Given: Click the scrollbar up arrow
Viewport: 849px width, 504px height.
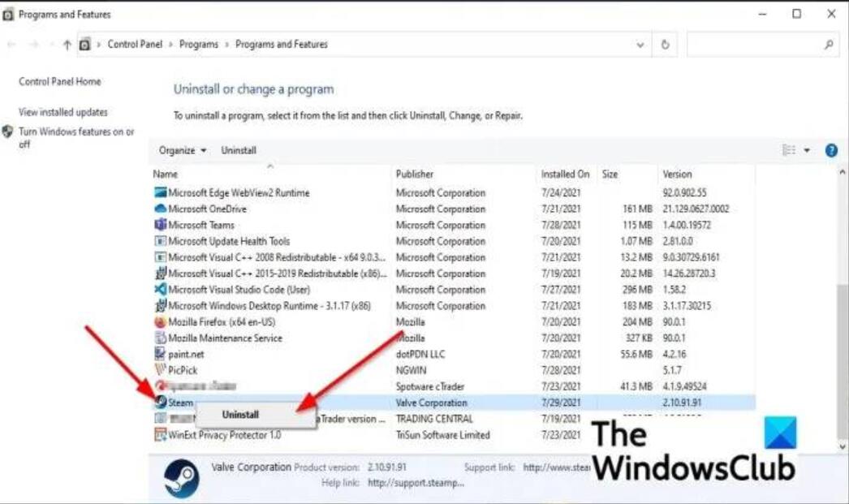Looking at the screenshot, I should coord(842,172).
